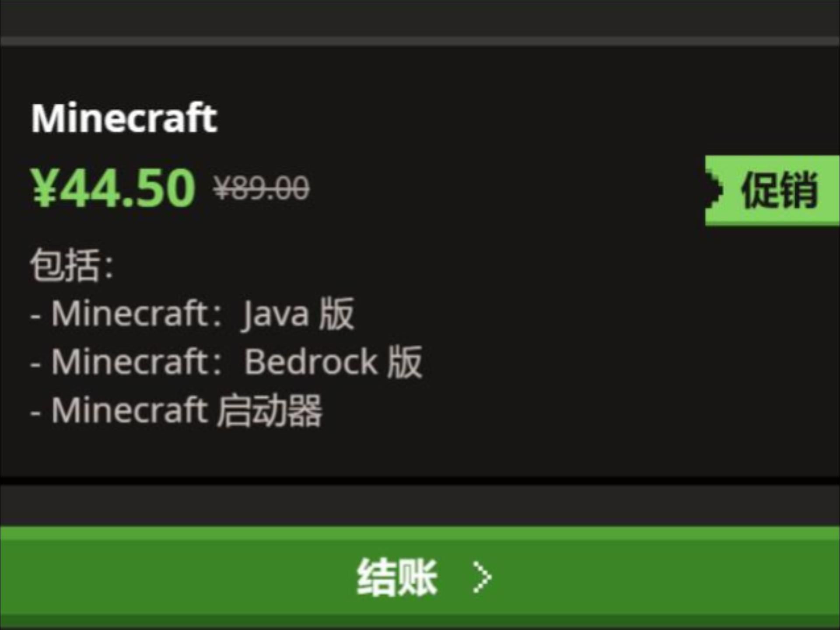
Task: Click the chevron arrow beside 结账
Action: [x=482, y=577]
